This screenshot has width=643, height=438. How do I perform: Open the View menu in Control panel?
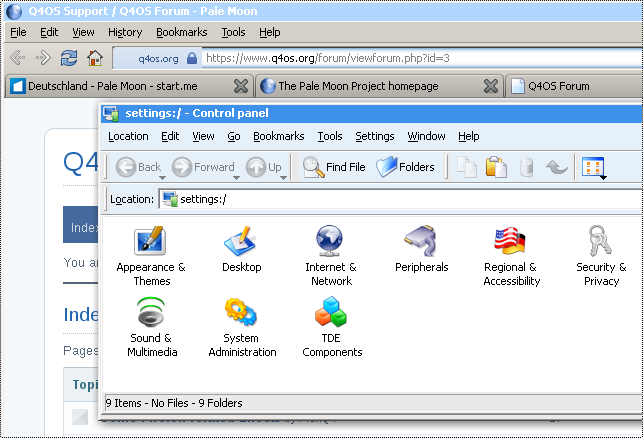point(203,136)
